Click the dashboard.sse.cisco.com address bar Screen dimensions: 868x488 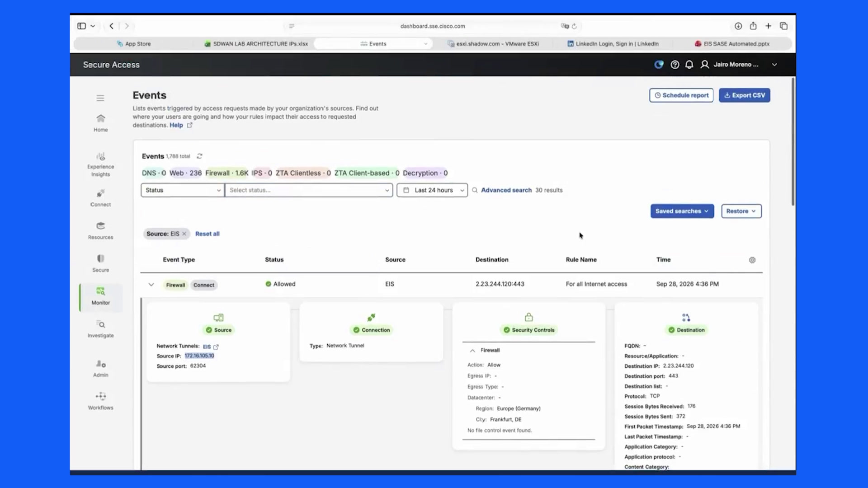[433, 26]
